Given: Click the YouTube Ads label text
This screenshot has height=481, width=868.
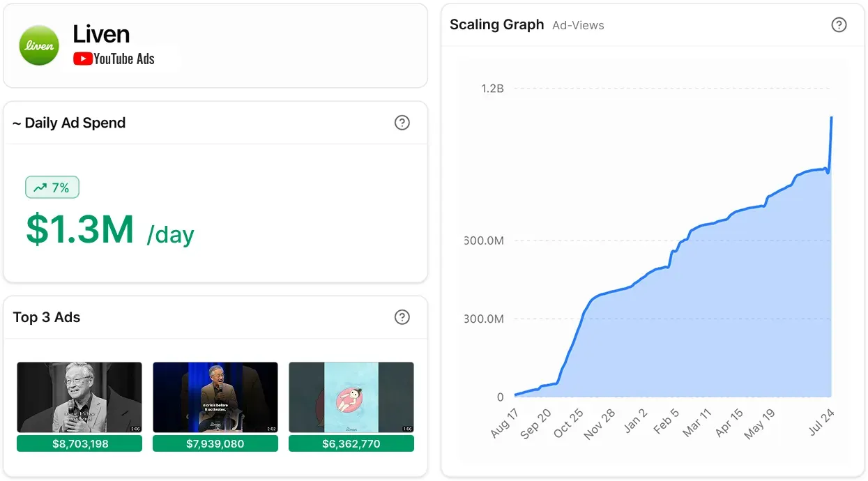Looking at the screenshot, I should (124, 59).
